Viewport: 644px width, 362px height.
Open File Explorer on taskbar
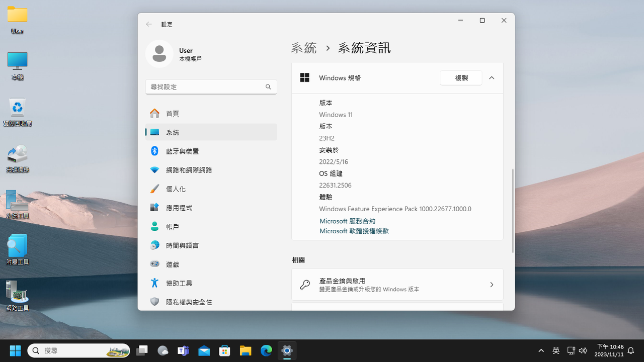(246, 350)
